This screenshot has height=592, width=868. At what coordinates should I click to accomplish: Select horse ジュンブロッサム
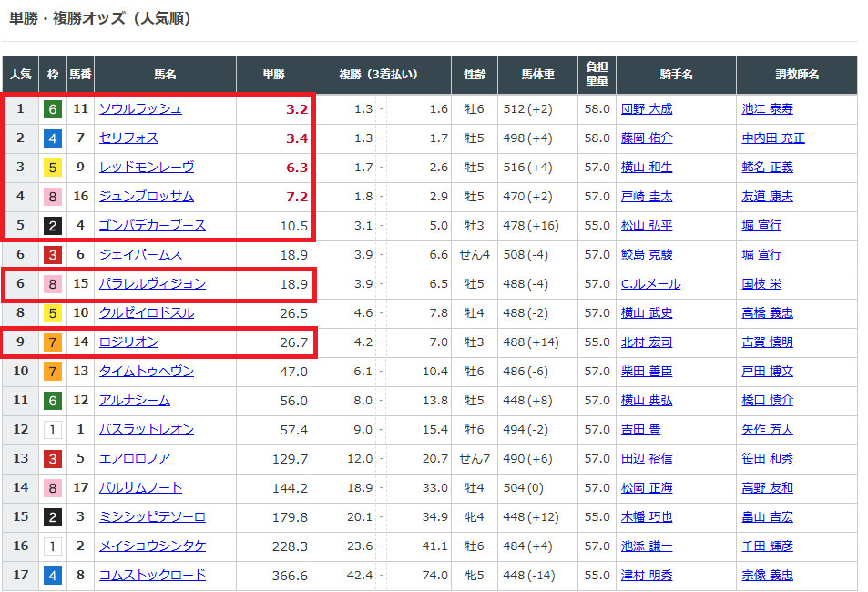(146, 196)
